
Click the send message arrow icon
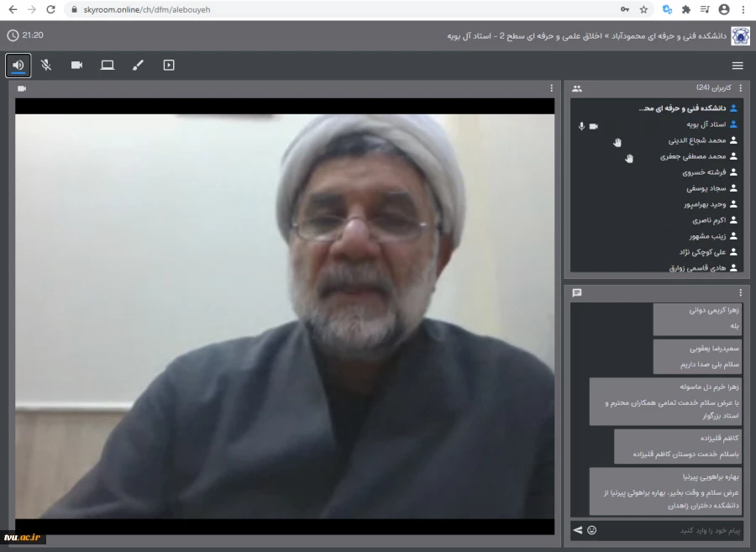tap(578, 530)
